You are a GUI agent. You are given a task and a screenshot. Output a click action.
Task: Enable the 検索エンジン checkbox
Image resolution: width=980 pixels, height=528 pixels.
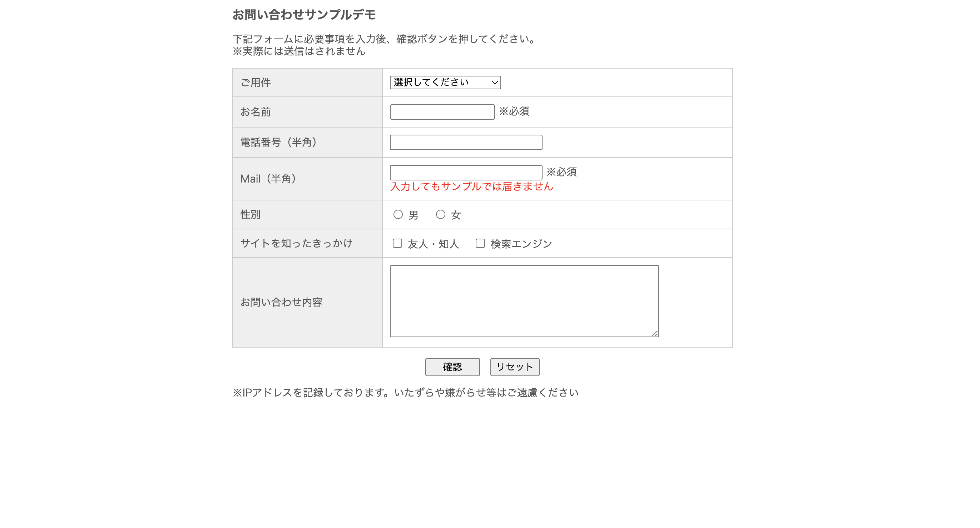[480, 244]
